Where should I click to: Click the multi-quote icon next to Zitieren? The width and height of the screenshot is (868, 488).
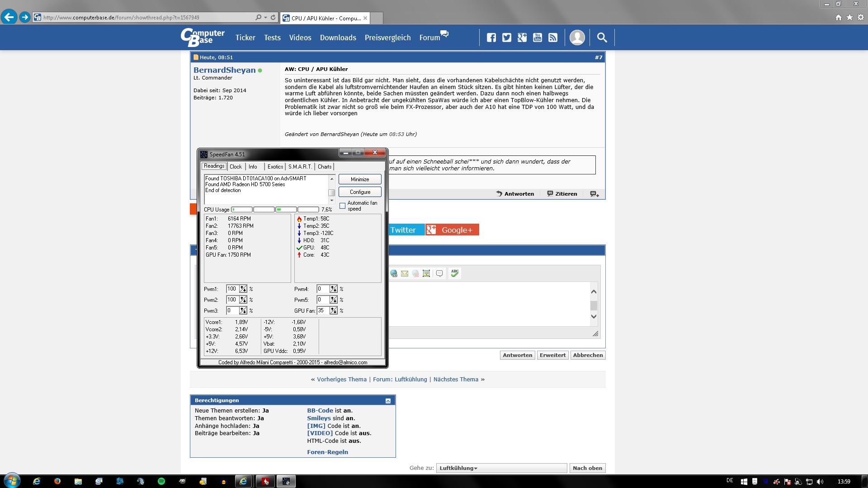(x=594, y=194)
